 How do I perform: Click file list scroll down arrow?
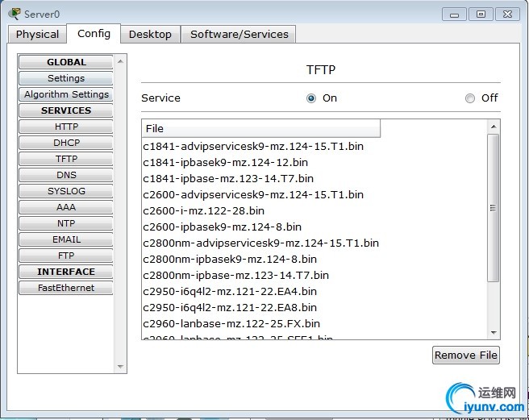pyautogui.click(x=494, y=333)
